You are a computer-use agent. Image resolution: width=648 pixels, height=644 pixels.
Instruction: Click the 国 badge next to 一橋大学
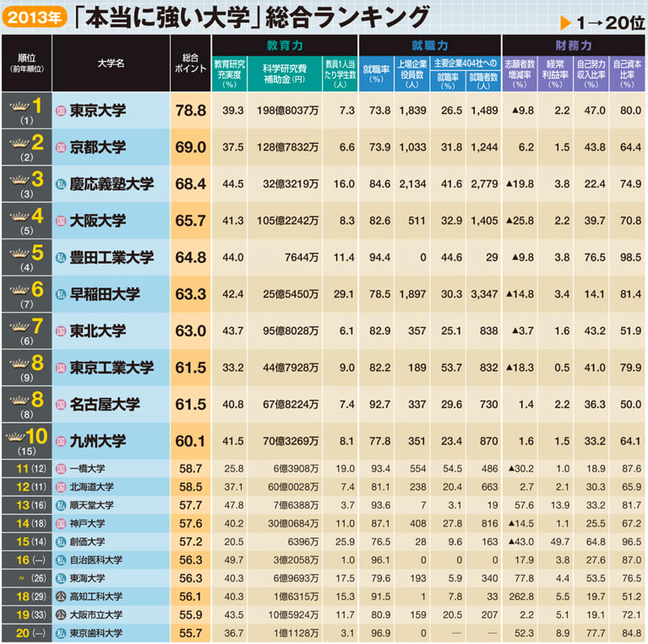click(61, 469)
